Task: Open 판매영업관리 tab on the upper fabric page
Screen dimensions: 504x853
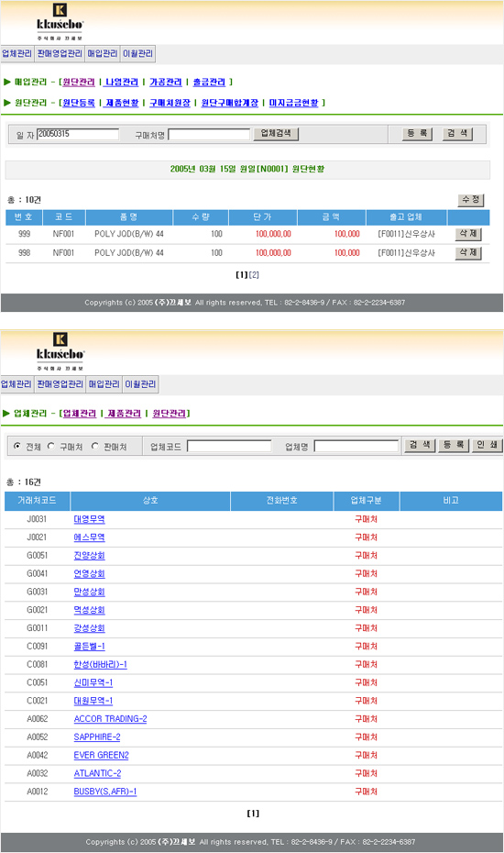Action: [x=60, y=53]
